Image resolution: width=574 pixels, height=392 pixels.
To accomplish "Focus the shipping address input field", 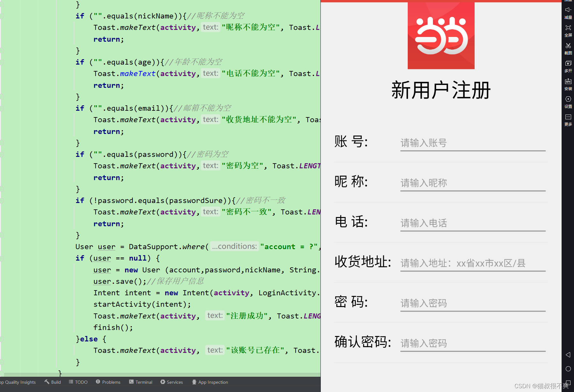I will tap(473, 263).
